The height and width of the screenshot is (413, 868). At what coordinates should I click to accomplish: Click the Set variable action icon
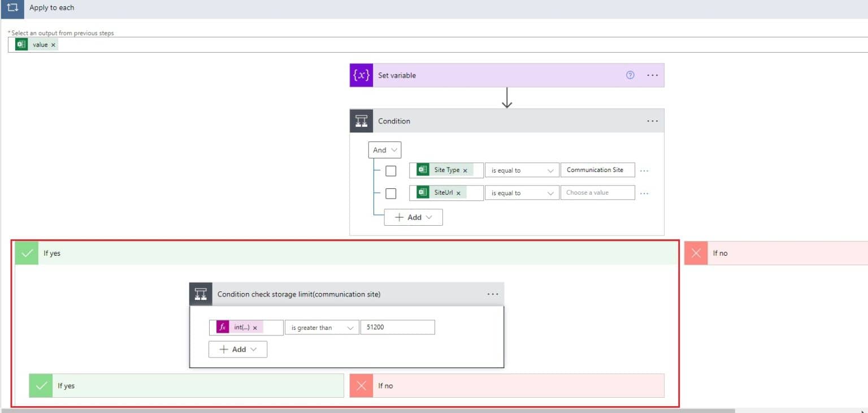point(361,75)
